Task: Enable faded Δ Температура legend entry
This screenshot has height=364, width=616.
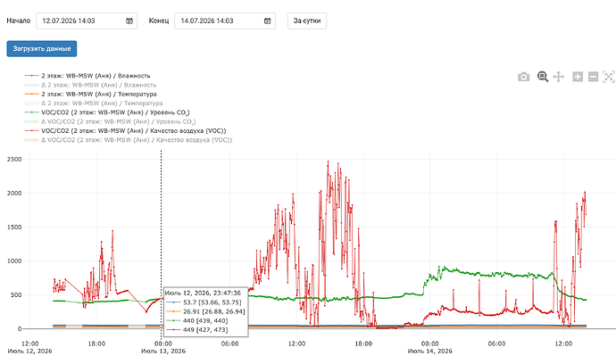Action: tap(94, 103)
